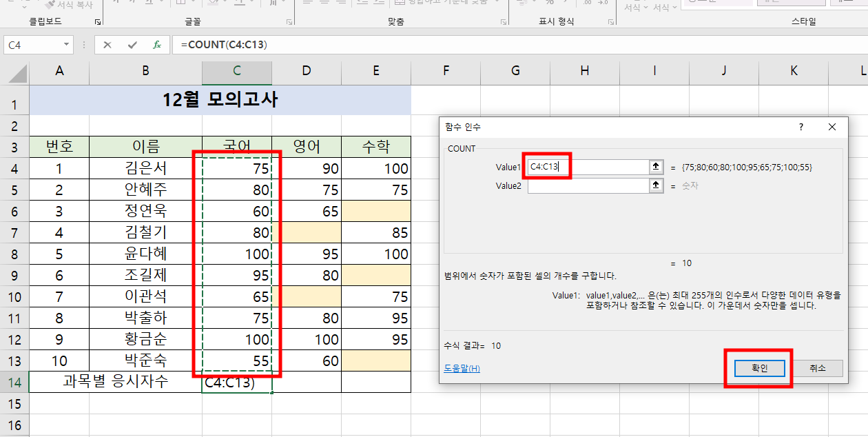Click the name cell 정연욱

click(x=145, y=211)
